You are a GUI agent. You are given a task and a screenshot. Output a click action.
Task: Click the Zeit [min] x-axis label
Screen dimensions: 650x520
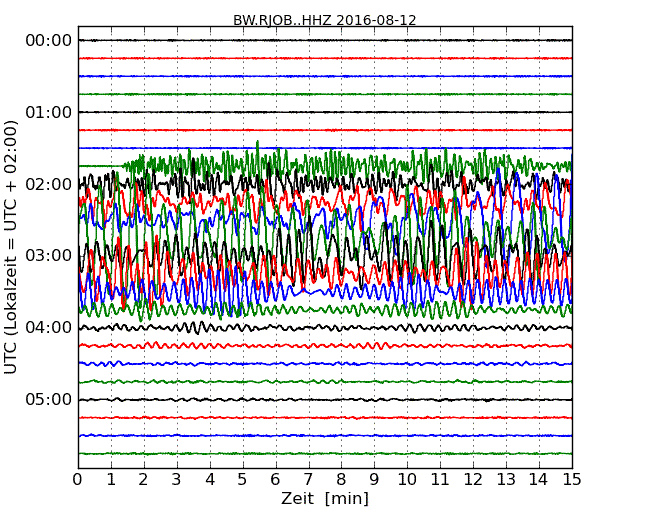click(x=325, y=498)
